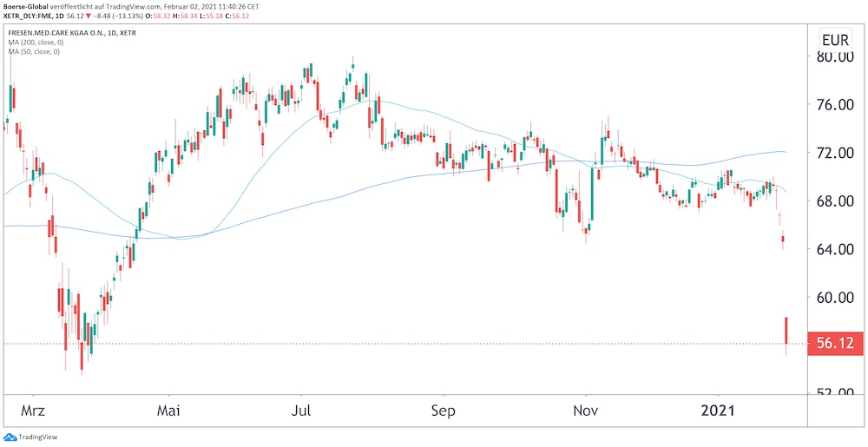The image size is (868, 447).
Task: Click the 80.00 price scale label
Action: (x=834, y=57)
